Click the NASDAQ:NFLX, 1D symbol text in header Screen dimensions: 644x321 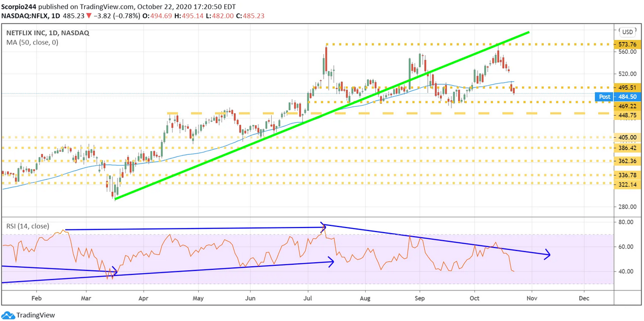(30, 16)
